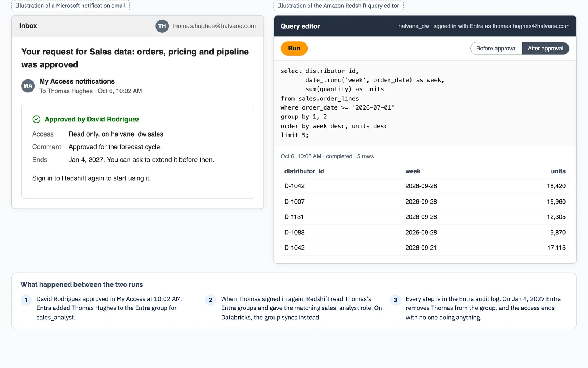
Task: Click the units column header
Action: click(x=558, y=171)
